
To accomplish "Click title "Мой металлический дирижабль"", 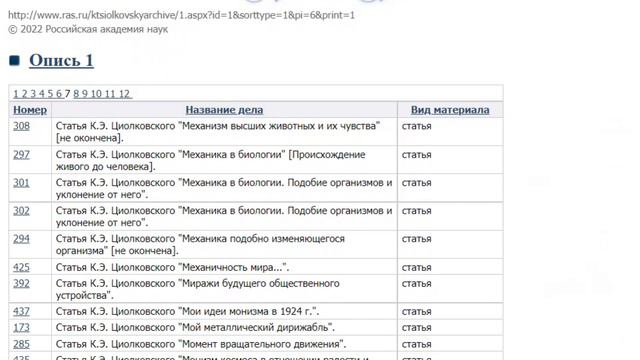I will pos(195,327).
